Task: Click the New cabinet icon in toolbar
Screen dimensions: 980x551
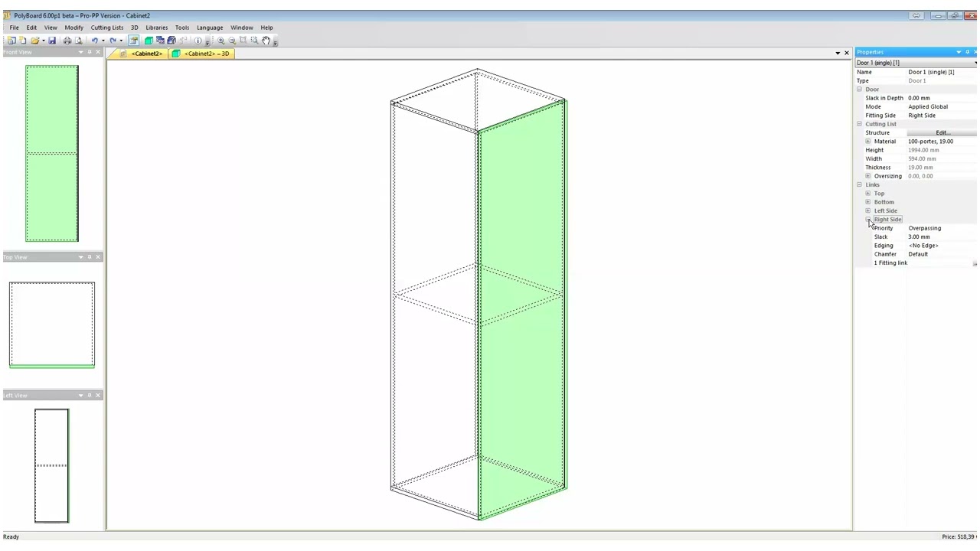Action: click(11, 41)
